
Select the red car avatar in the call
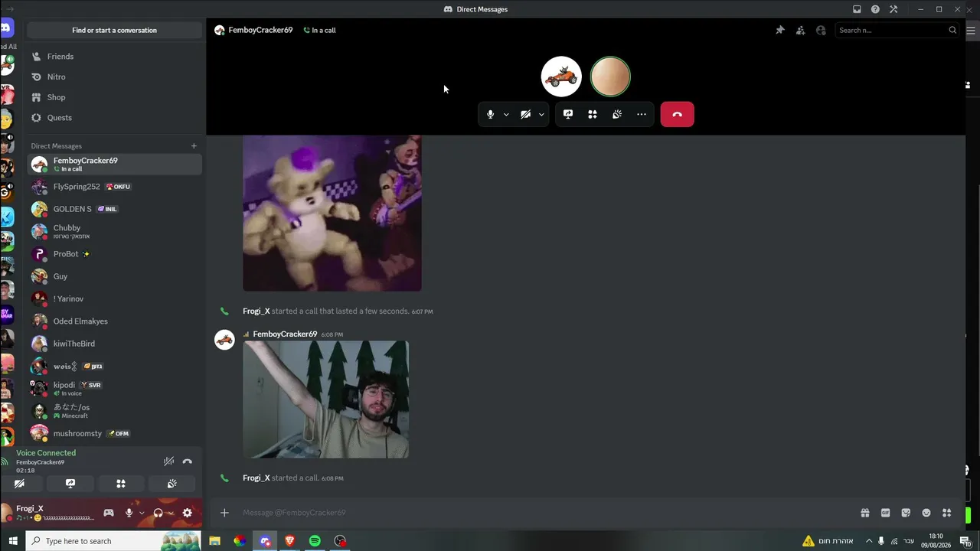point(561,77)
